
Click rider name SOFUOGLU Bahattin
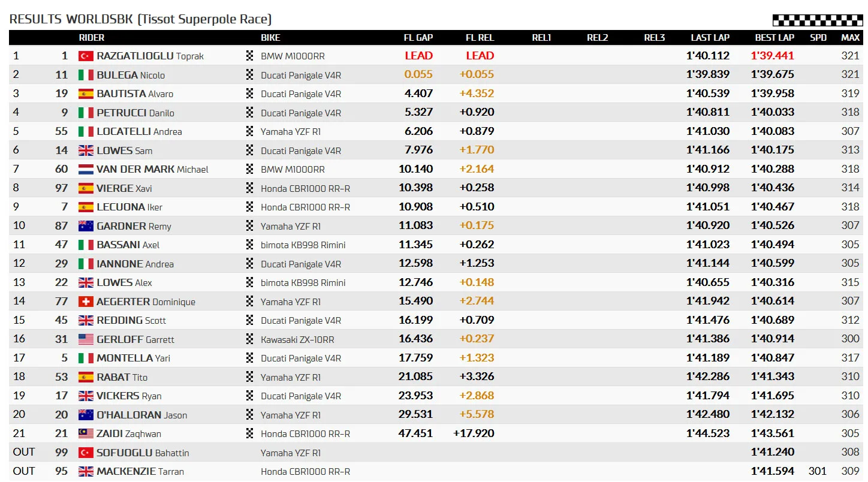coord(143,453)
